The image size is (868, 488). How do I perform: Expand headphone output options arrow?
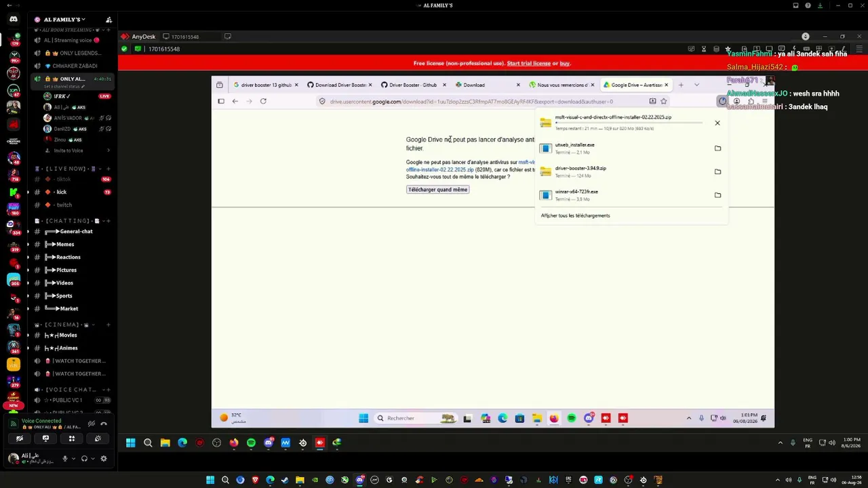coord(93,459)
